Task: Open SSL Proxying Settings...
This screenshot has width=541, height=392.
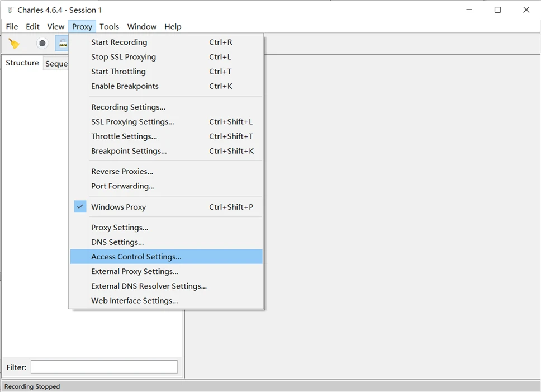Action: coord(167,121)
